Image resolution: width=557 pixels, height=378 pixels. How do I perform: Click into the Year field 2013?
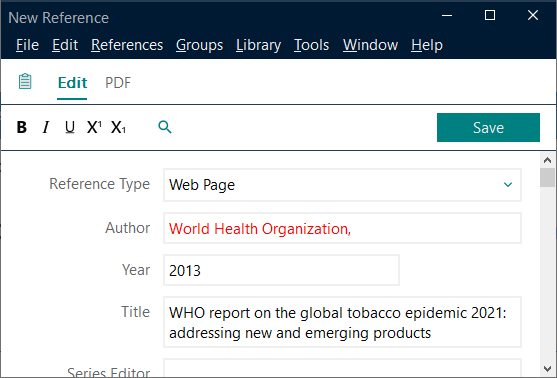(281, 270)
